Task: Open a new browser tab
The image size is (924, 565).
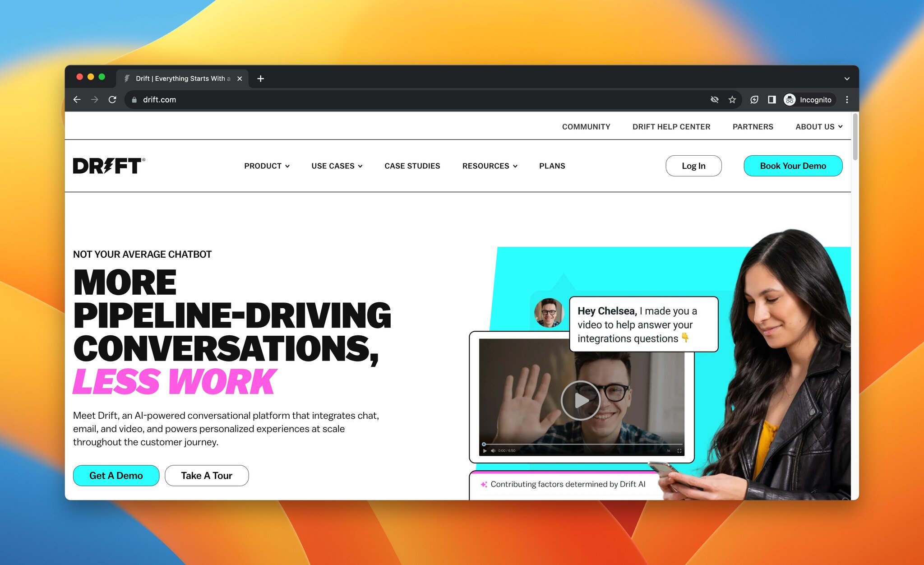Action: 260,79
